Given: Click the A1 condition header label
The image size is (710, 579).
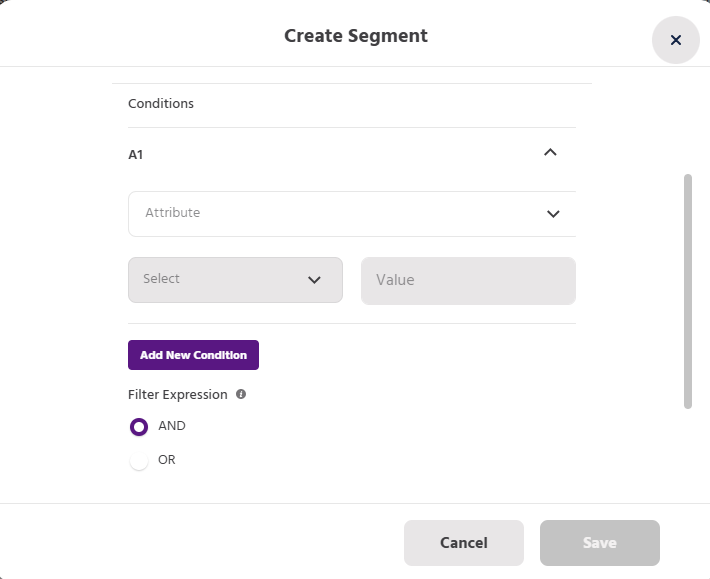Looking at the screenshot, I should 136,155.
